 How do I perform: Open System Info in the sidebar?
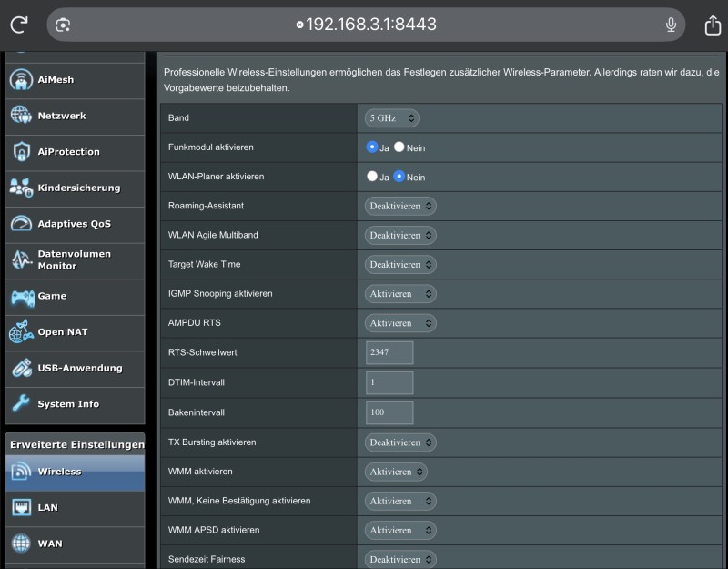click(x=68, y=404)
